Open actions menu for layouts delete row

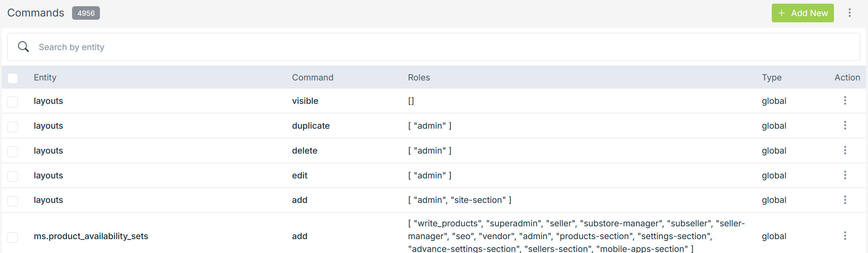tap(845, 150)
